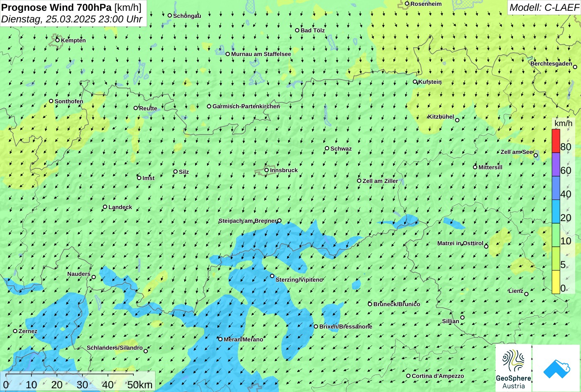The height and width of the screenshot is (392, 581).
Task: Click the Kufstein marker circle
Action: click(x=415, y=82)
